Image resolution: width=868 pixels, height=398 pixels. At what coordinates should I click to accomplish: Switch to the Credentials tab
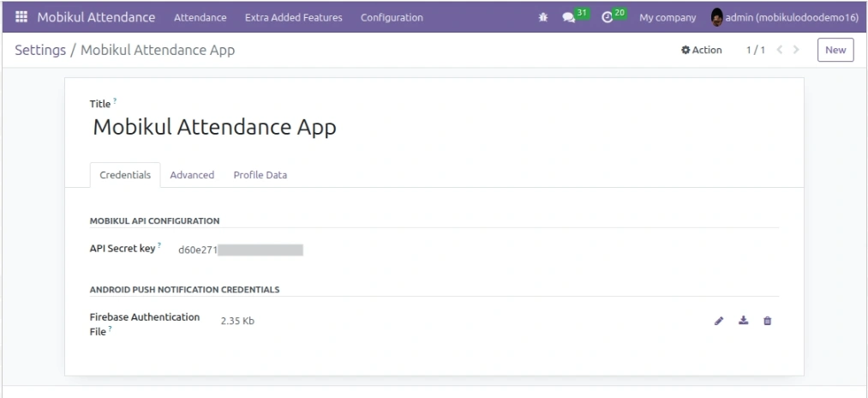coord(125,175)
